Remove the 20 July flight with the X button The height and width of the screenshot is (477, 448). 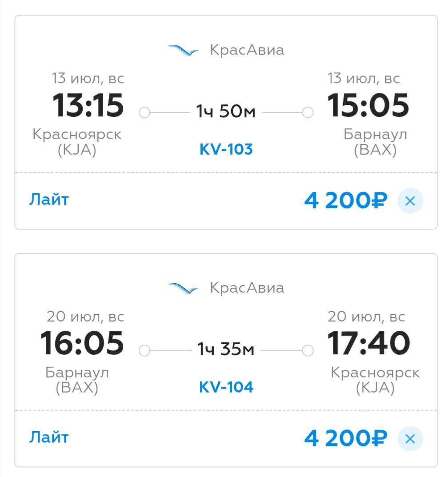[x=410, y=439]
